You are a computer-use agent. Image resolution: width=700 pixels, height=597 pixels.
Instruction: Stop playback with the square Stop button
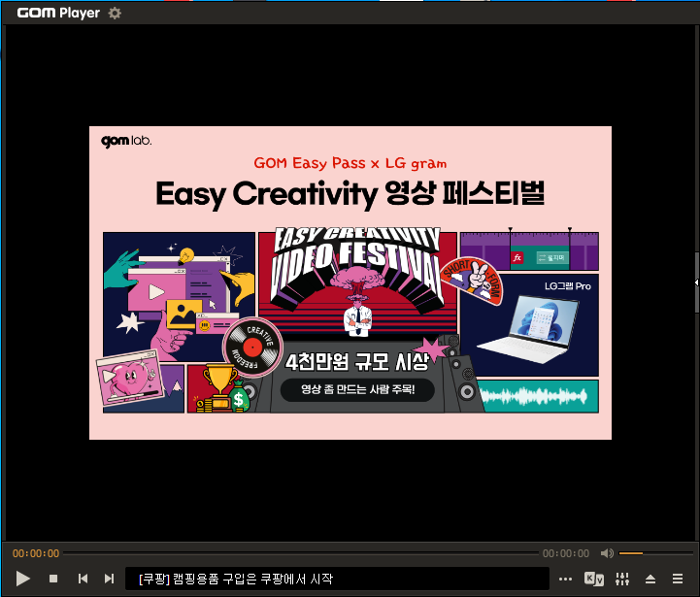click(53, 579)
